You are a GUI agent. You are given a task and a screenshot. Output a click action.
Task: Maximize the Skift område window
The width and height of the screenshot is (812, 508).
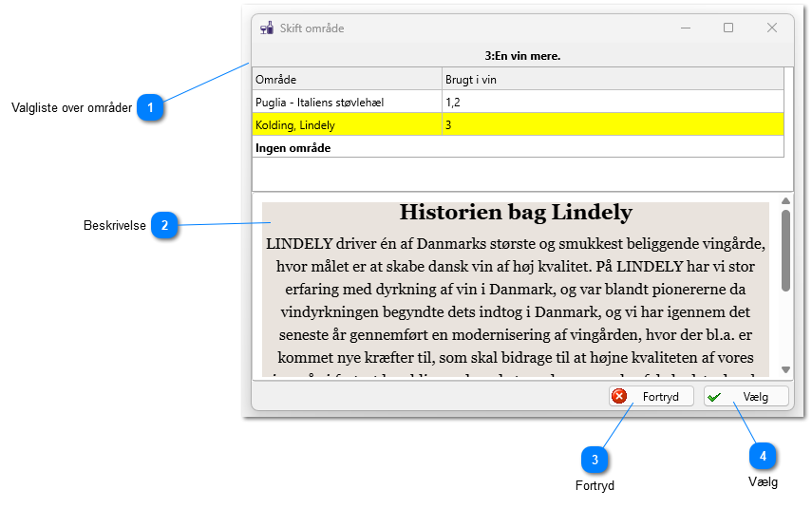click(728, 28)
